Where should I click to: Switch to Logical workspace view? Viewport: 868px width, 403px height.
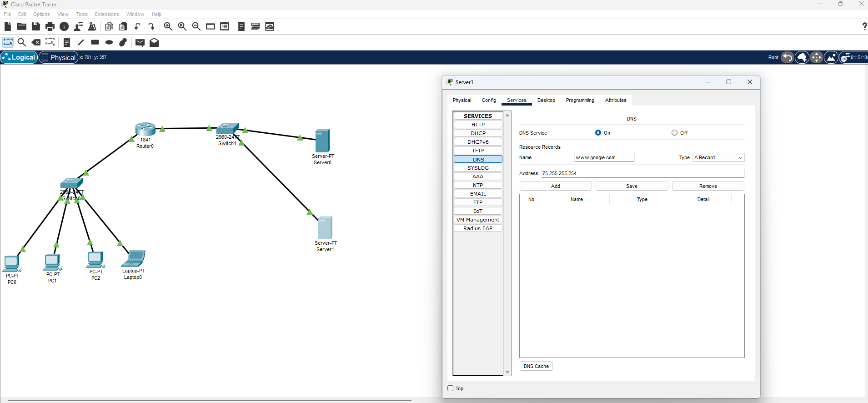(x=19, y=57)
